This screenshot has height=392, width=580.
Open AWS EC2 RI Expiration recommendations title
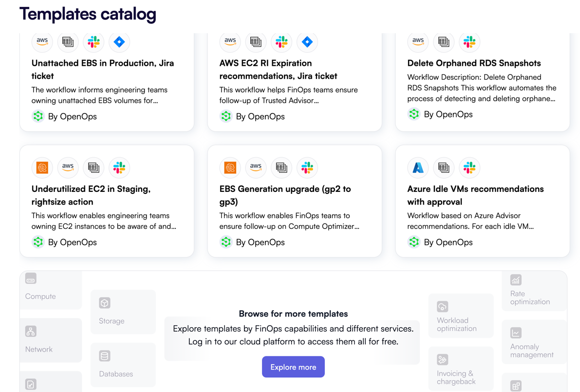pos(278,70)
